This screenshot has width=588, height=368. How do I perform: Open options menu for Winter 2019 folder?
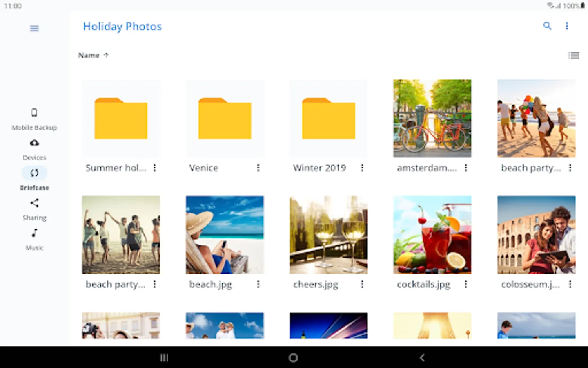pos(362,168)
